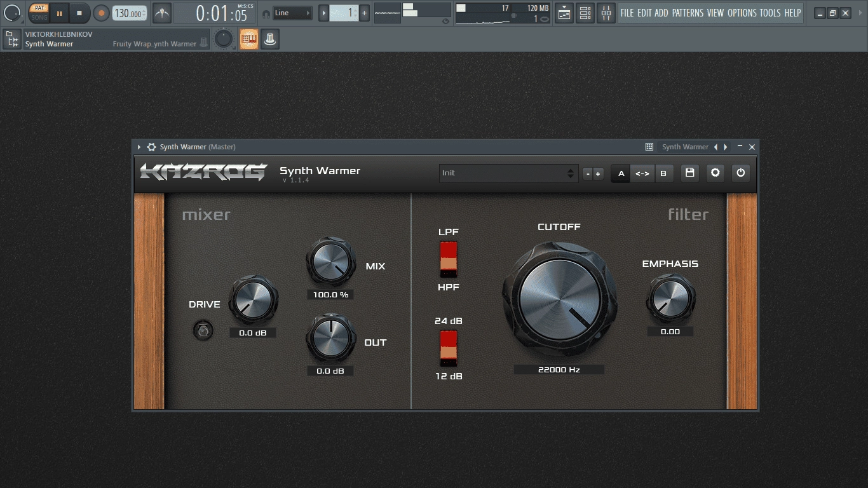The image size is (868, 488).
Task: Open the ADD menu
Action: tap(661, 13)
